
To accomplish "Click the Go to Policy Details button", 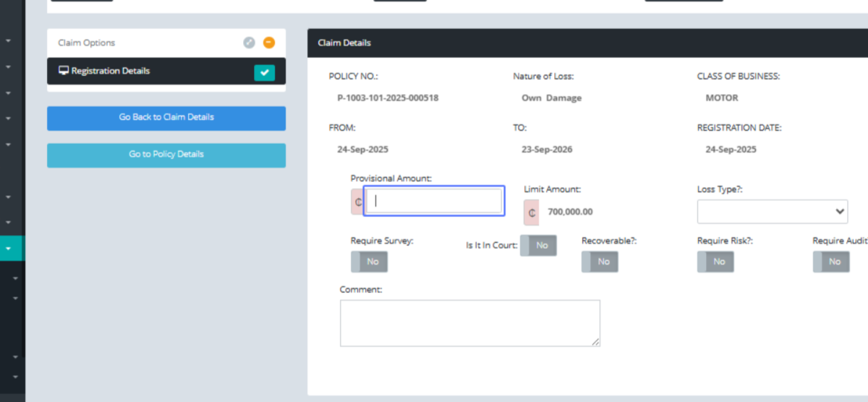I will coord(166,155).
